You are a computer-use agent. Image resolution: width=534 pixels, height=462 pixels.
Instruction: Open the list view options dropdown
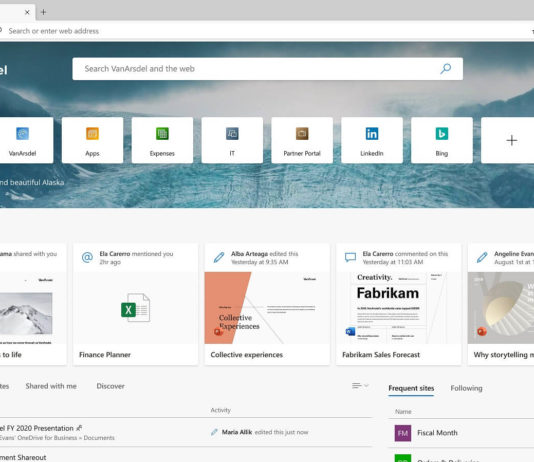[360, 386]
